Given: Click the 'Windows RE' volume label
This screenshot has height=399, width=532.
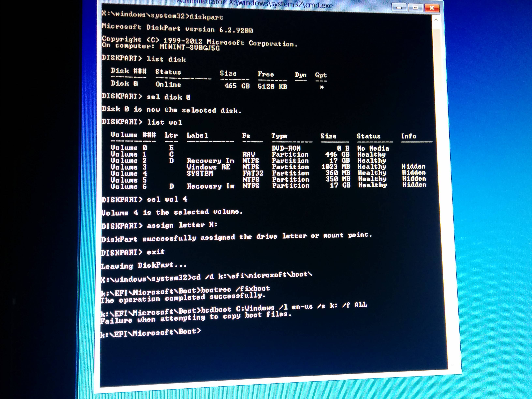Looking at the screenshot, I should [208, 167].
